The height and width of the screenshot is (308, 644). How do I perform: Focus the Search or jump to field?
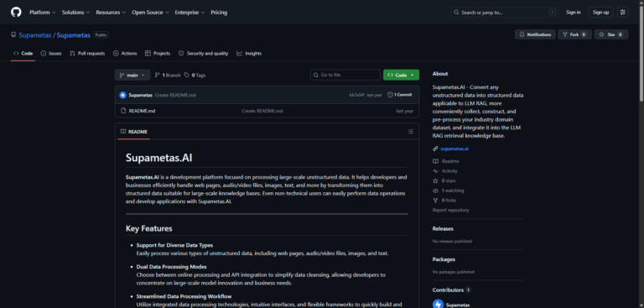point(505,13)
